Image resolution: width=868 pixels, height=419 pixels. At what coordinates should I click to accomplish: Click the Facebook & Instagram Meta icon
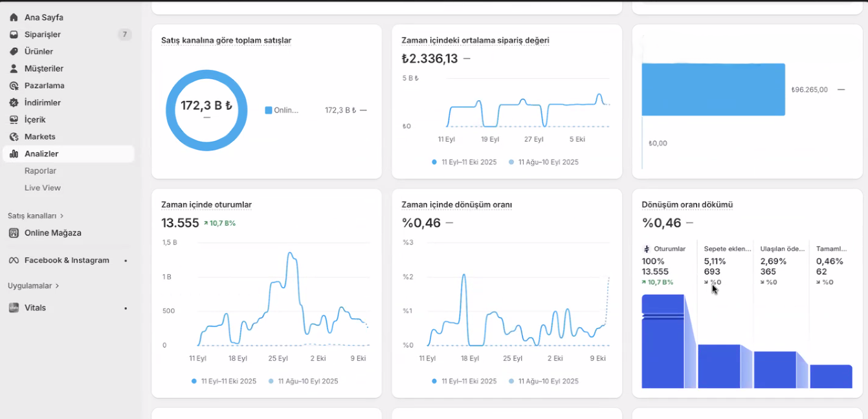[14, 261]
